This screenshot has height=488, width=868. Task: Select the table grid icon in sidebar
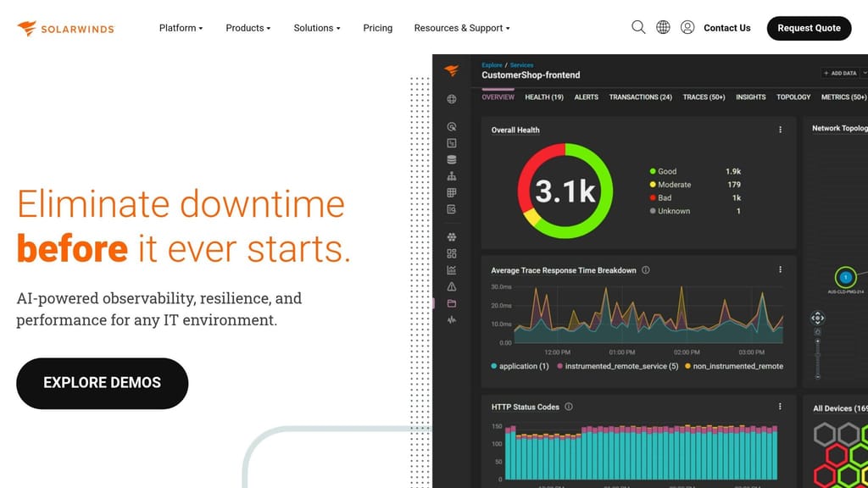point(452,193)
